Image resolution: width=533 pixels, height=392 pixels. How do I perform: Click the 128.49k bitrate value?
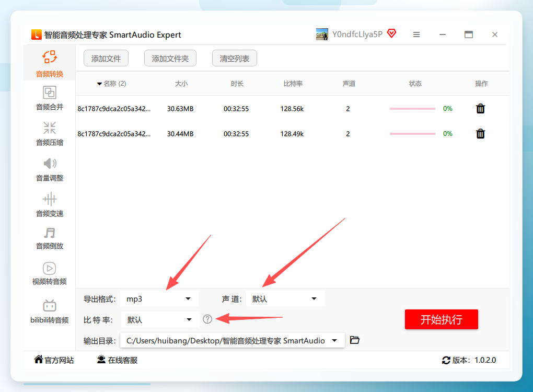(x=292, y=134)
